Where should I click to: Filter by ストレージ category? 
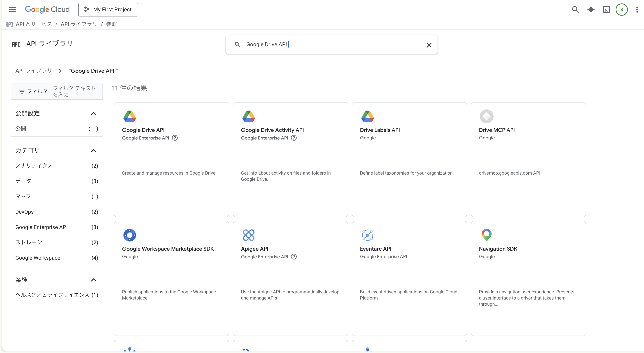tap(57, 242)
